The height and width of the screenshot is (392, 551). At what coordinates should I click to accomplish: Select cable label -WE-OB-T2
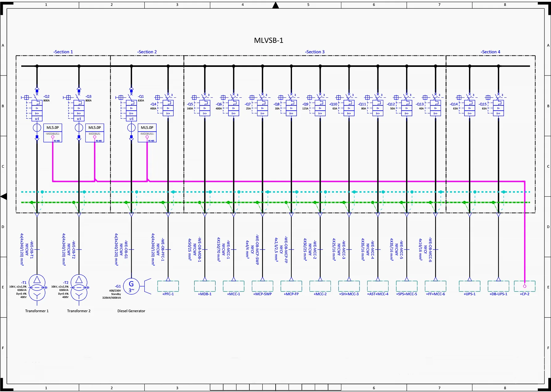tap(73, 250)
